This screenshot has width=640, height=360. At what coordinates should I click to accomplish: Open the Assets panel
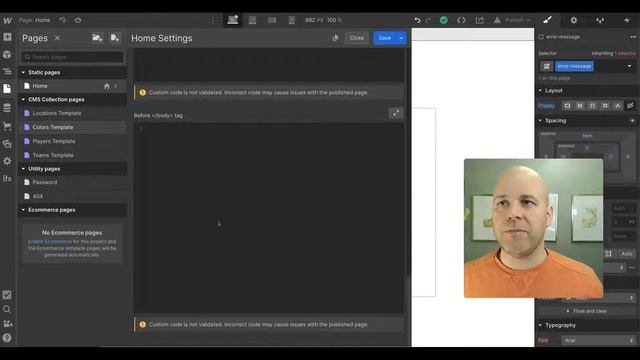[x=7, y=144]
